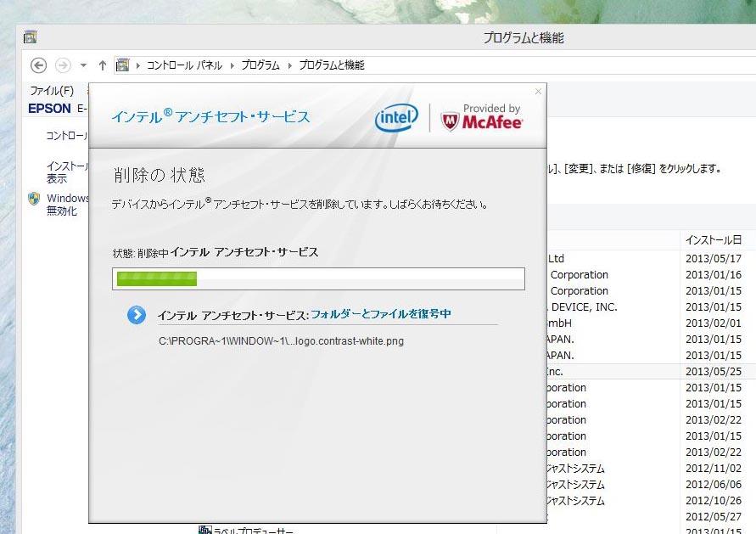Click the McAfee shield logo

tap(450, 121)
